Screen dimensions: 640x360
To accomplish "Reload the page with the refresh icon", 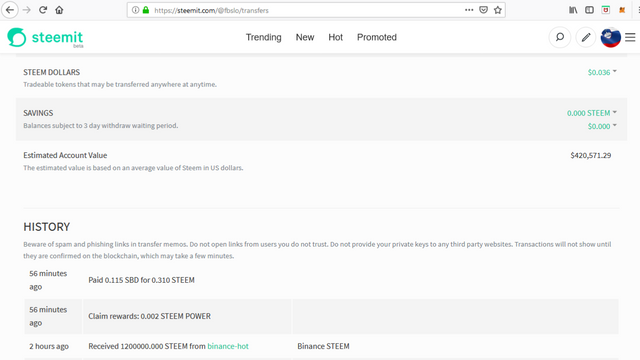I will 43,10.
